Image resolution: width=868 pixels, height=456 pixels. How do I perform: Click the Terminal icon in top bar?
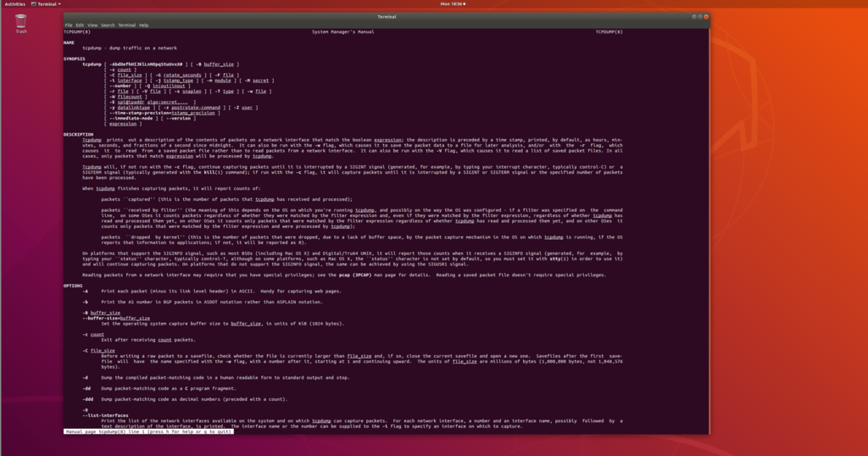[42, 3]
